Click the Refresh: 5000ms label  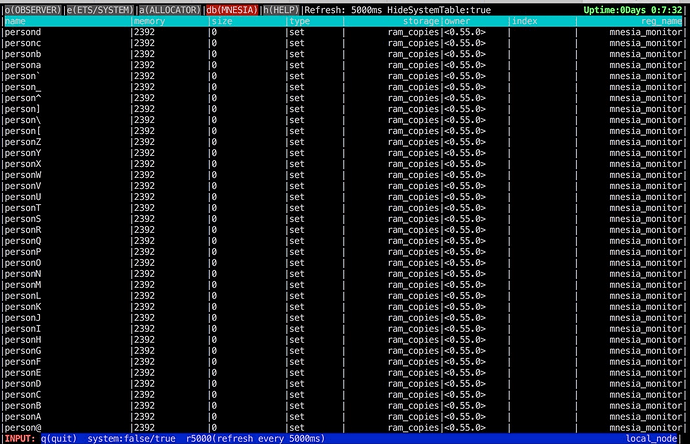(x=343, y=10)
